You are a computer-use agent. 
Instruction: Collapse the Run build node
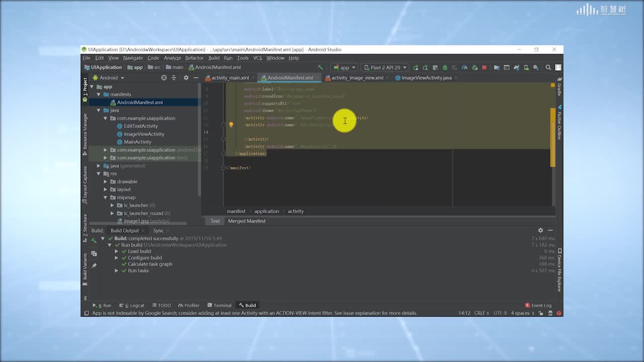coord(110,245)
